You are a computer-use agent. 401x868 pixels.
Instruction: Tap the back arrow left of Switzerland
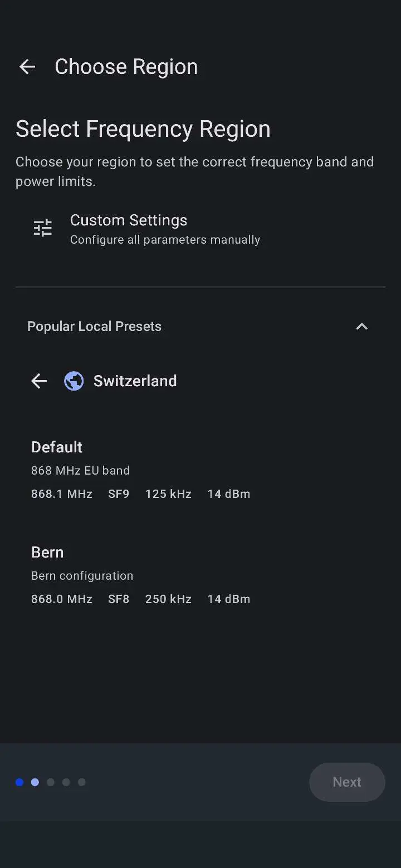pos(39,381)
